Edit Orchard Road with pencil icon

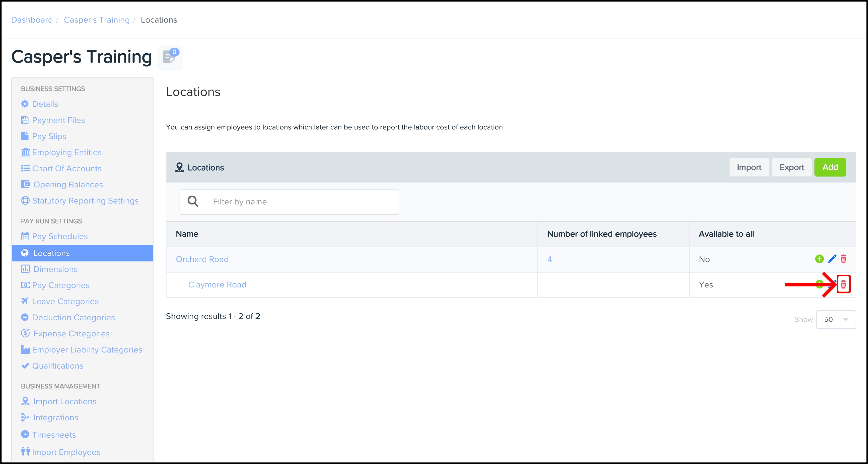[832, 259]
